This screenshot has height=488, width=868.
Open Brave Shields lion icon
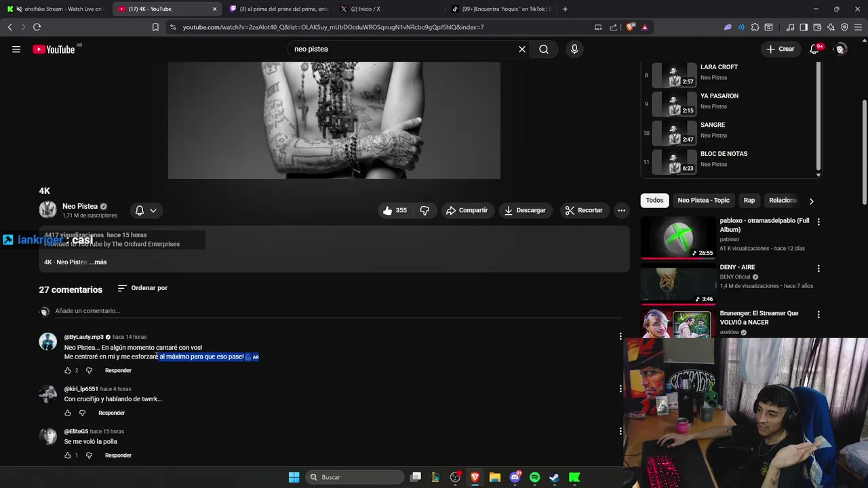click(x=629, y=27)
